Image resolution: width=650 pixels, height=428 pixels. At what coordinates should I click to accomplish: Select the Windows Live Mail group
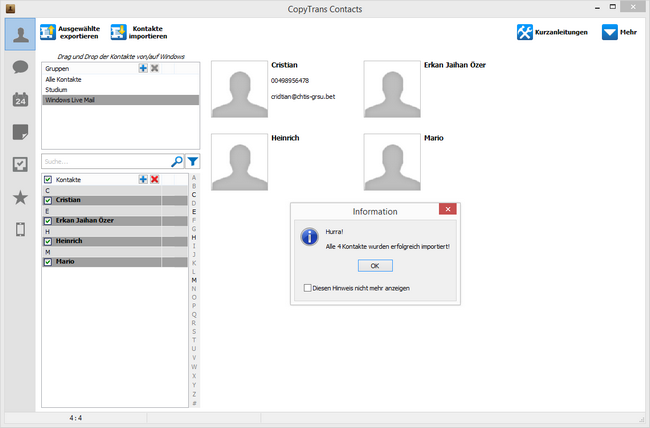121,100
